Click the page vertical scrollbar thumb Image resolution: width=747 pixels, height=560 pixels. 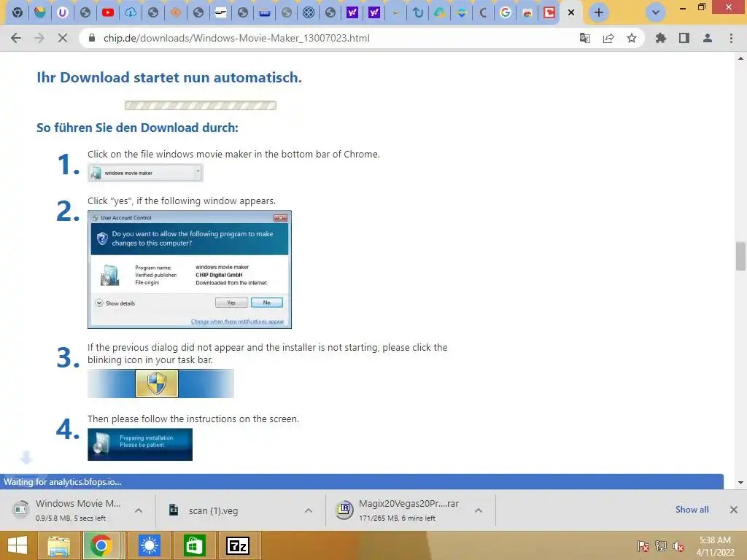[740, 256]
